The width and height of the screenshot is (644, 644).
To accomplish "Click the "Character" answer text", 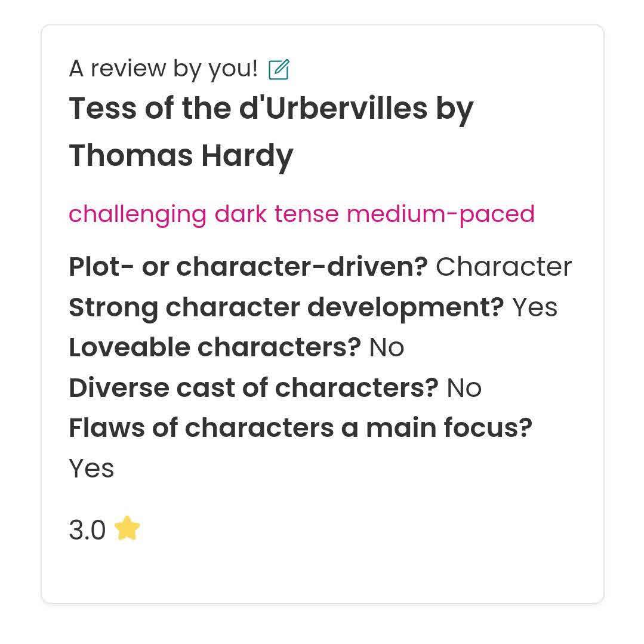I will [504, 267].
